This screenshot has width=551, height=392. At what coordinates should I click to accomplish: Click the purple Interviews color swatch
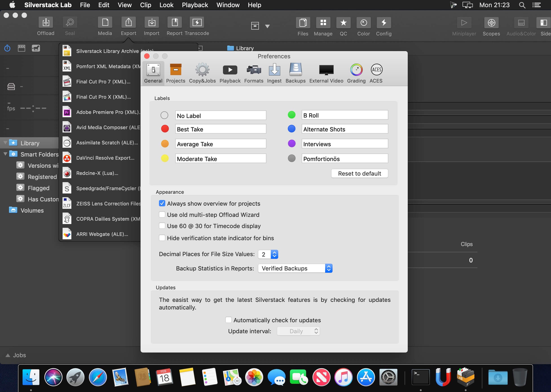point(291,143)
